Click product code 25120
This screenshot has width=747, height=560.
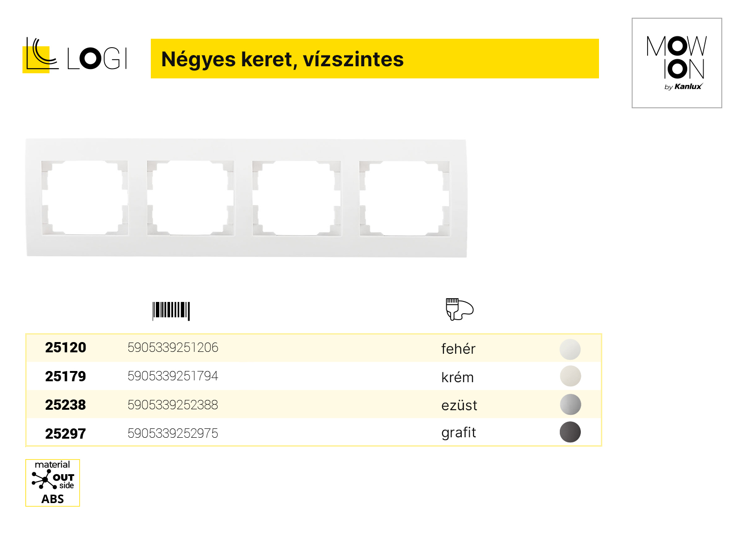pos(65,348)
